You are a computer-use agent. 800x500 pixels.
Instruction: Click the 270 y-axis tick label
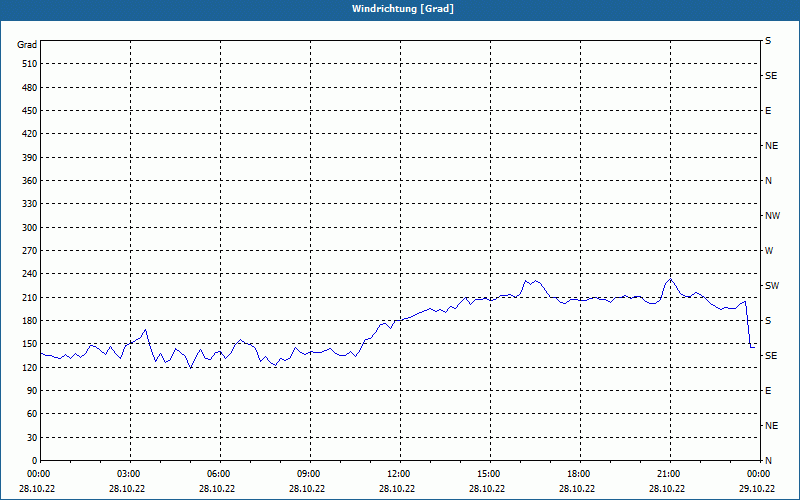pyautogui.click(x=30, y=251)
